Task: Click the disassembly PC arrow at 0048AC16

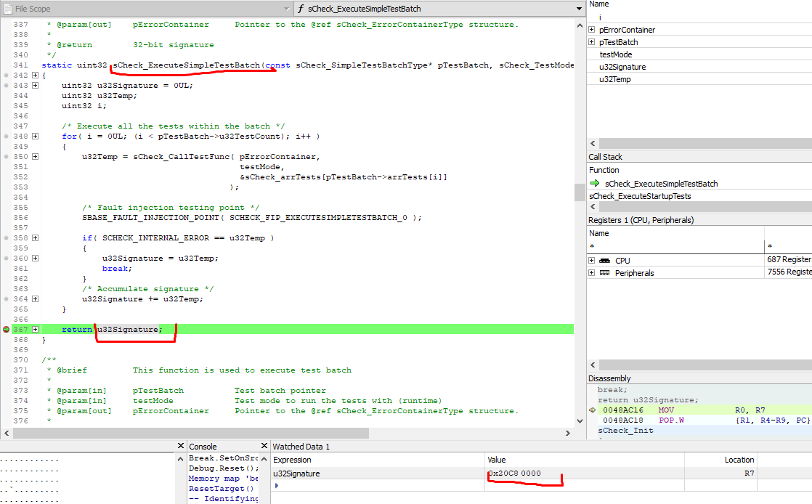Action: [593, 410]
